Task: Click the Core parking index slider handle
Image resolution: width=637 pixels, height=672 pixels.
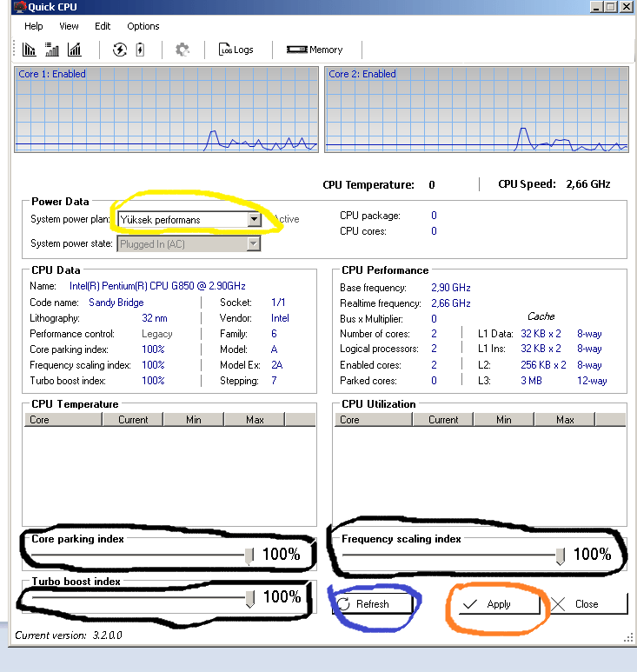Action: pos(249,556)
